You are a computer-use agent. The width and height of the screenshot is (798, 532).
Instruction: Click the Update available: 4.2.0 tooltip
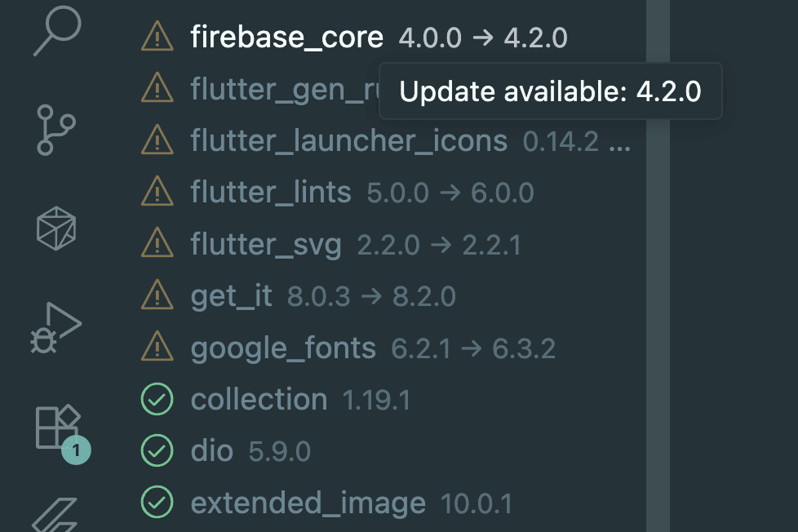pos(550,91)
